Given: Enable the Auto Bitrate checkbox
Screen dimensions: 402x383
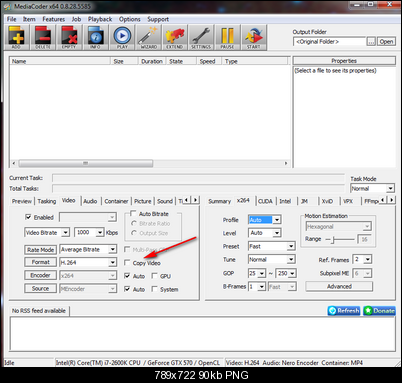Looking at the screenshot, I should tap(133, 213).
